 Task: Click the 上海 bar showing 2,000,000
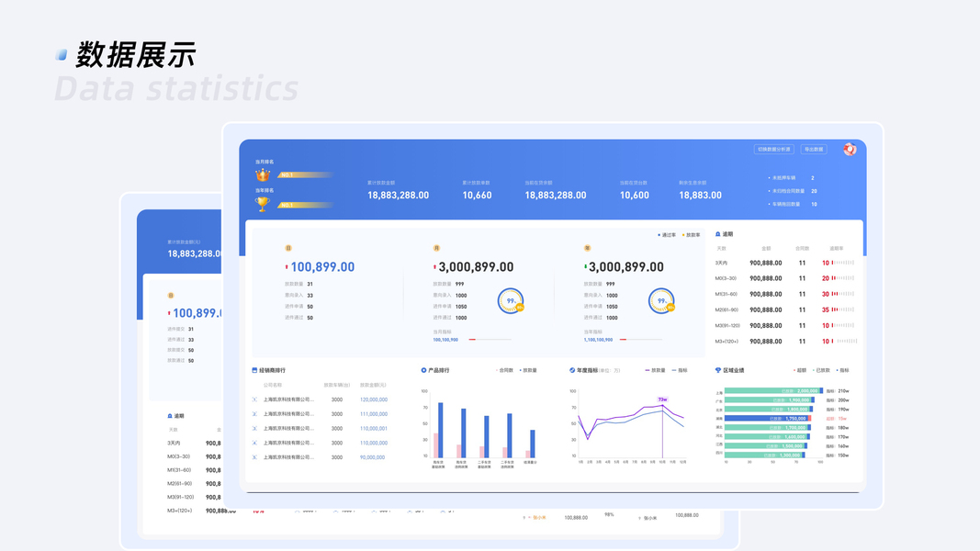pyautogui.click(x=773, y=391)
